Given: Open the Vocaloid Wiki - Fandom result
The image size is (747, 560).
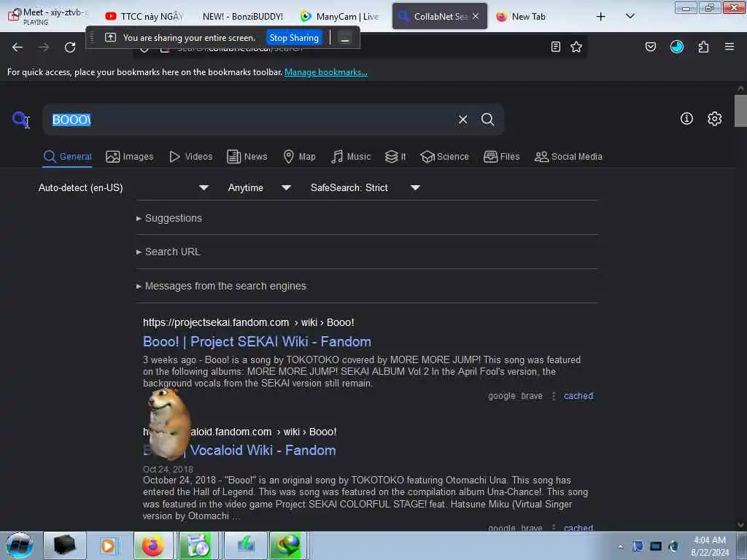Looking at the screenshot, I should (263, 451).
